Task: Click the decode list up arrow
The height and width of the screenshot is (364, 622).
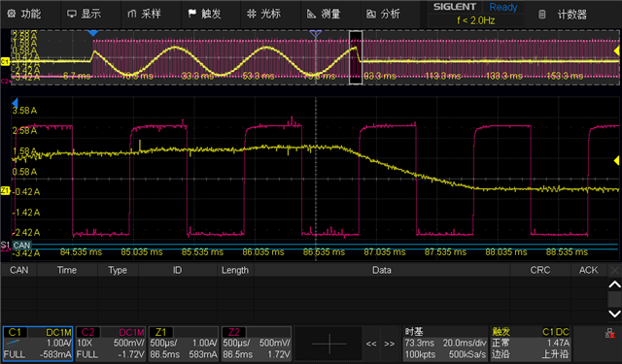Action: [x=614, y=284]
